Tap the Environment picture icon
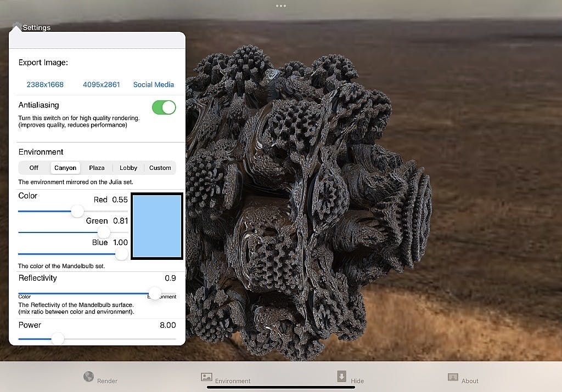 click(x=206, y=377)
